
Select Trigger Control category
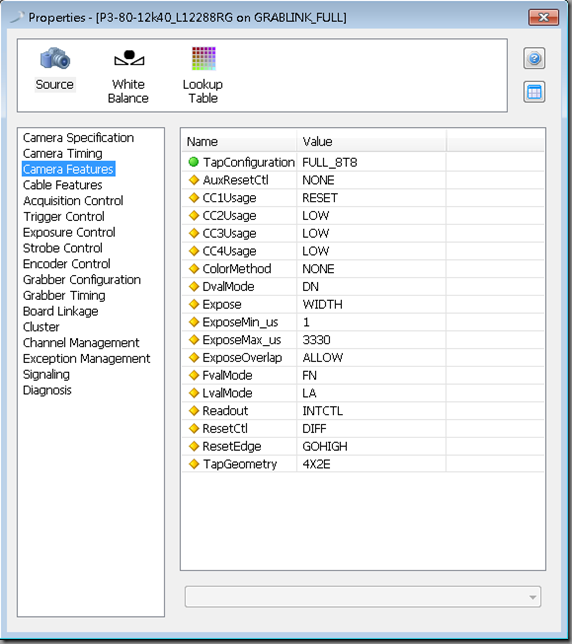pos(64,216)
